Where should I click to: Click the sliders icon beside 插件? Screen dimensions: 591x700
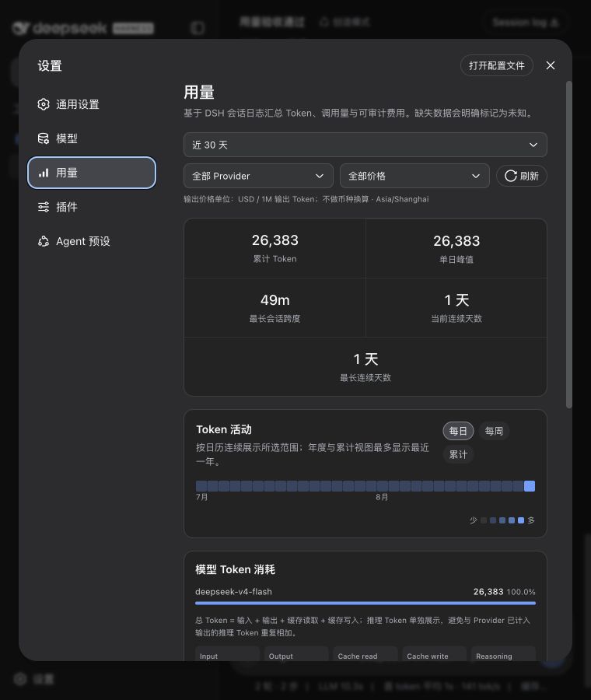44,207
